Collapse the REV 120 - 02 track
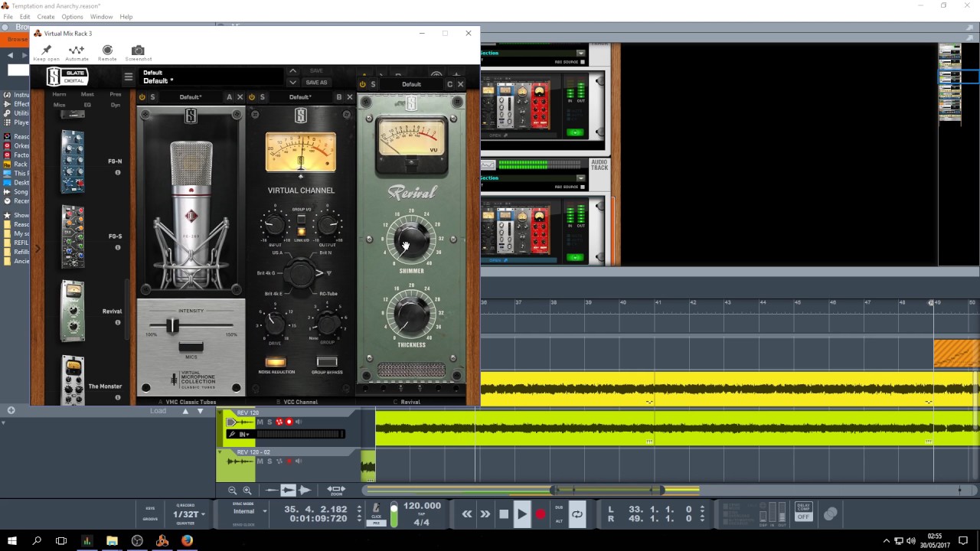The width and height of the screenshot is (980, 551). tap(220, 452)
